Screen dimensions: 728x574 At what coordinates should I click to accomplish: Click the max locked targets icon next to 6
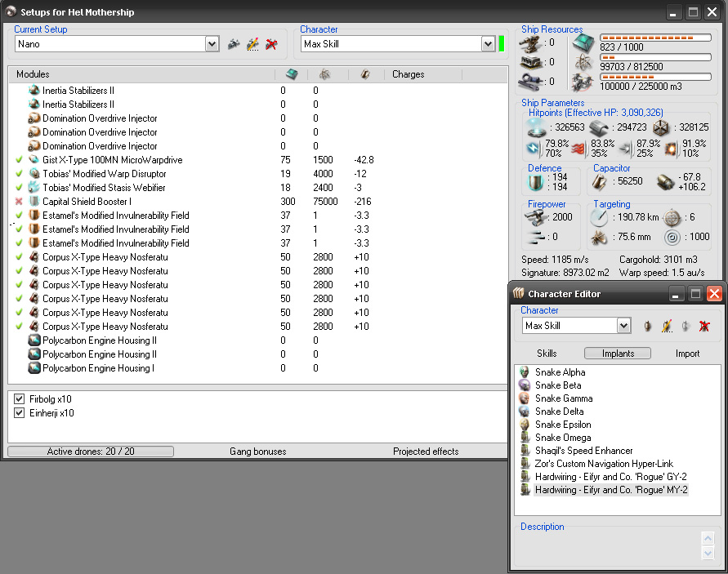(x=672, y=217)
